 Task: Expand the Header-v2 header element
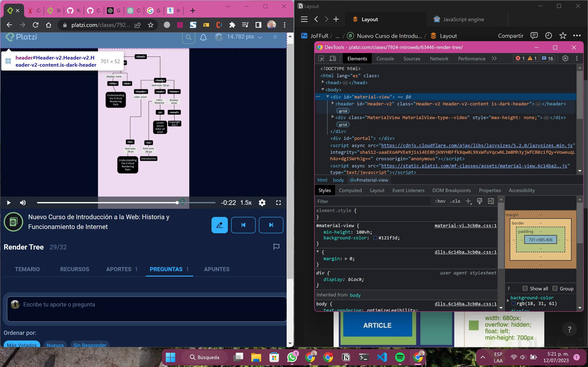pos(333,103)
